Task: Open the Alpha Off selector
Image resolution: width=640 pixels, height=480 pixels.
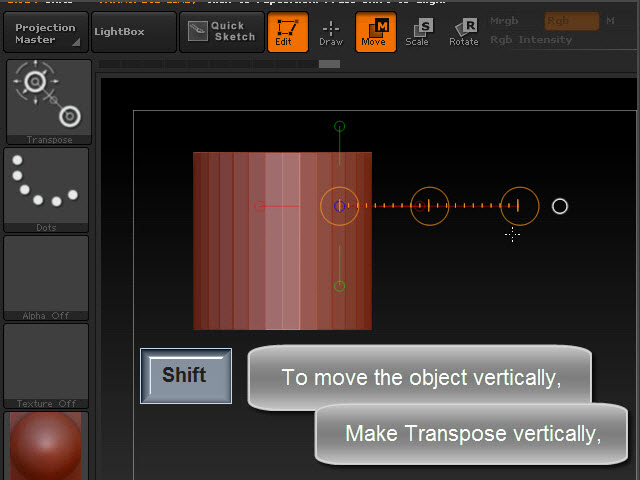Action: coord(46,278)
